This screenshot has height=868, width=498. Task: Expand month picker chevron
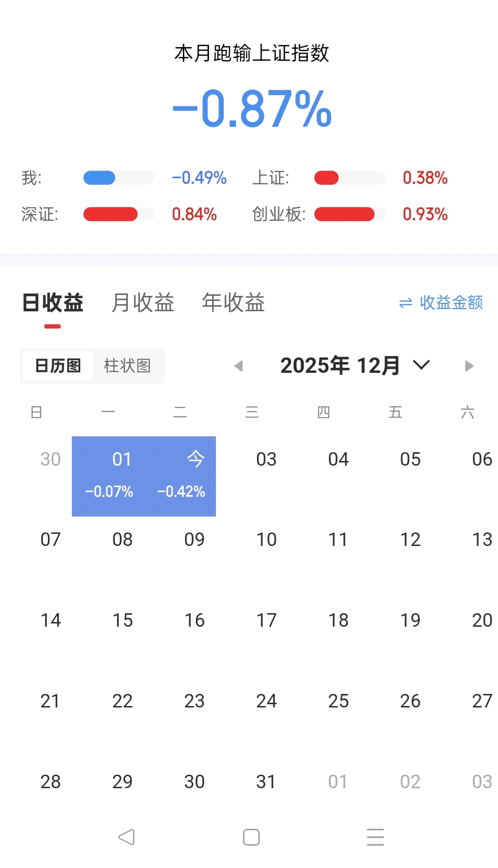pyautogui.click(x=422, y=365)
